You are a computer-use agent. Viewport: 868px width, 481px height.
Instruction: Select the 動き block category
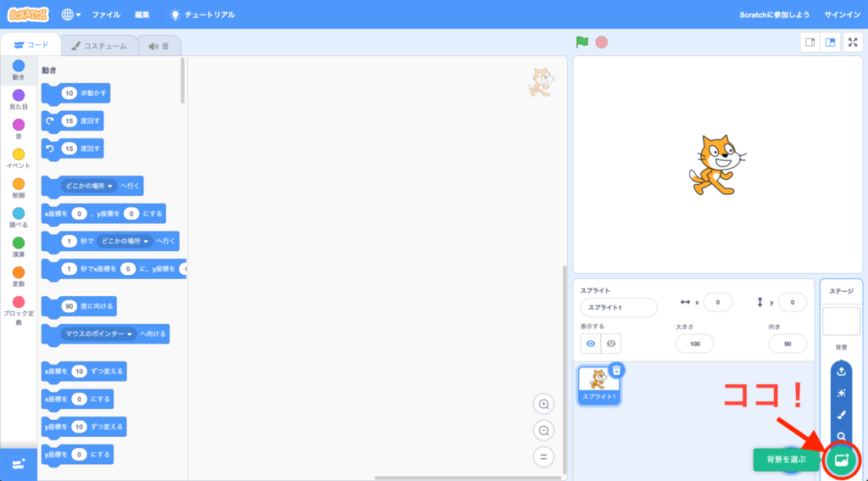pos(19,70)
